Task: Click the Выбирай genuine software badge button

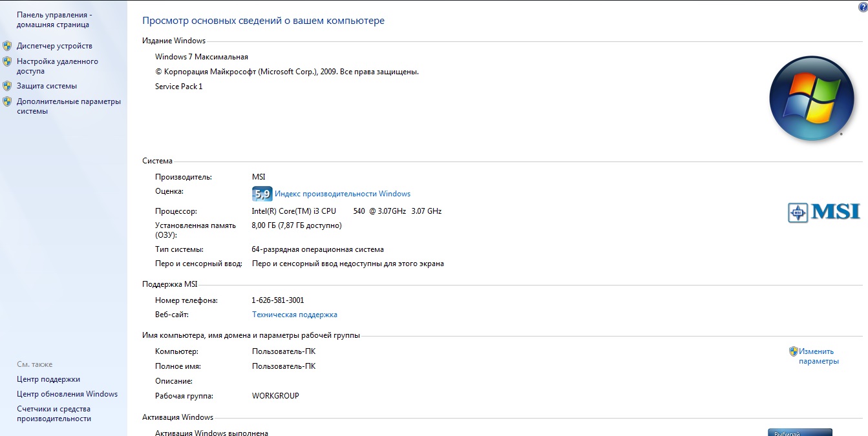Action: tap(799, 432)
